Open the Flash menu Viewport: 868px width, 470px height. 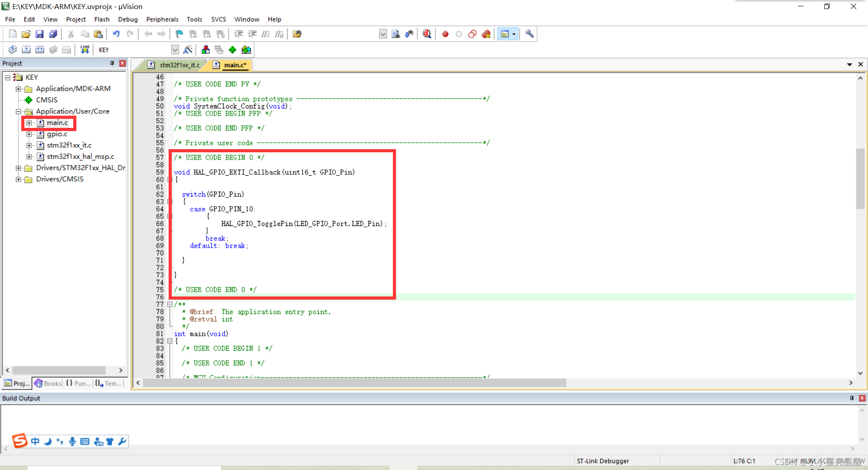102,19
